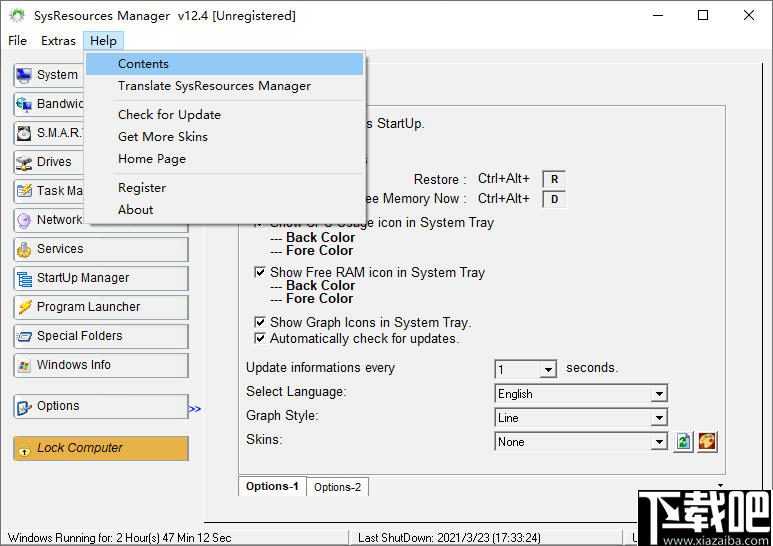Open the update interval seconds dropdown
This screenshot has width=773, height=546.
coord(548,369)
